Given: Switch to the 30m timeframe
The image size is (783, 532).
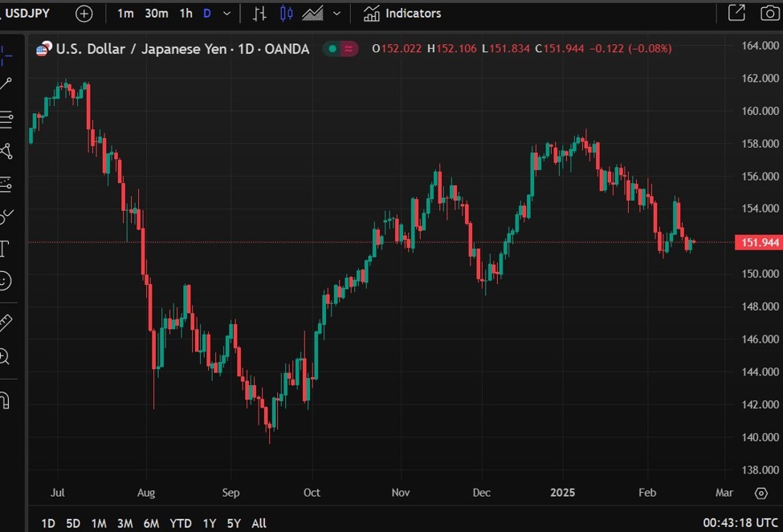Looking at the screenshot, I should pos(157,14).
